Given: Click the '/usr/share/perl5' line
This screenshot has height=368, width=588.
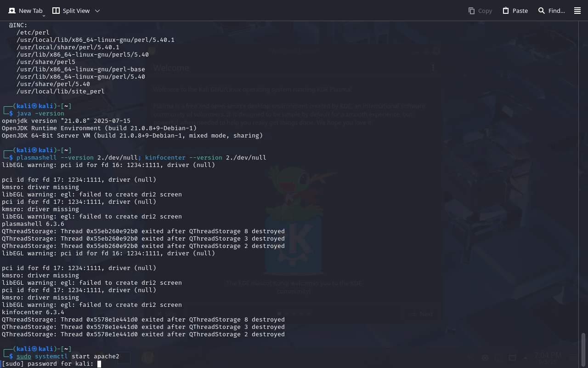Looking at the screenshot, I should pyautogui.click(x=46, y=62).
